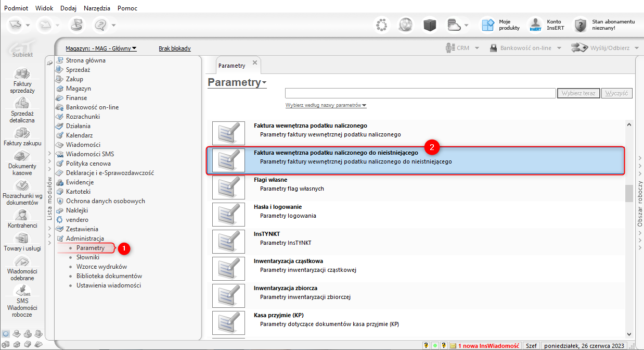Open Parametry heading dropdown

pos(264,83)
